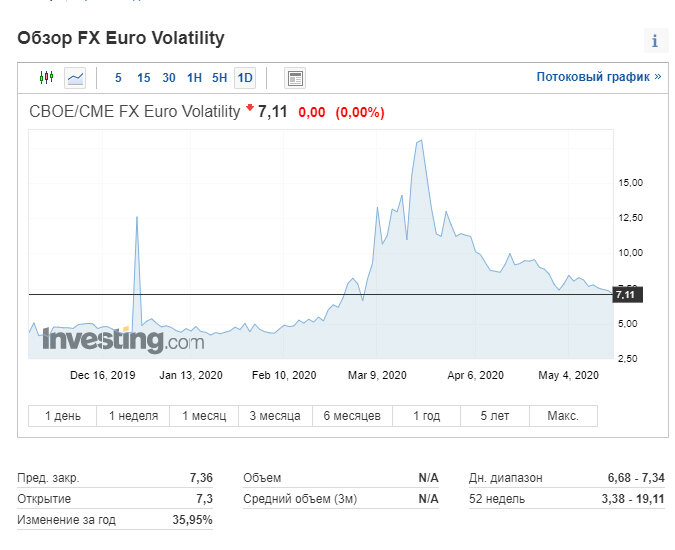Select the 1D interval button

[245, 78]
